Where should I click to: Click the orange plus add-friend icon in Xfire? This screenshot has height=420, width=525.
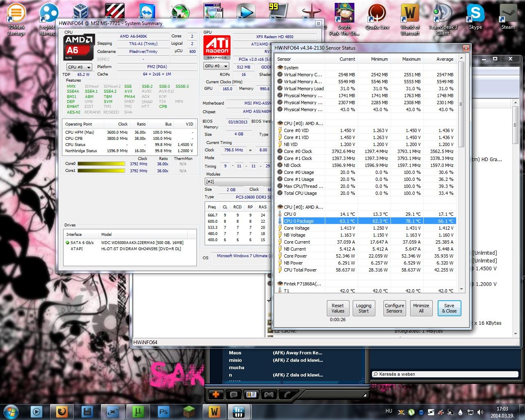click(216, 395)
